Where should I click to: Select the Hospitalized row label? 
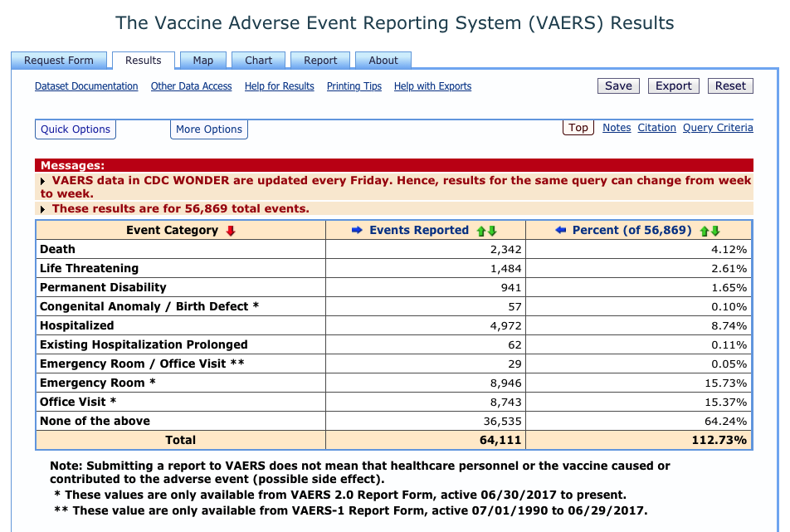coord(76,326)
